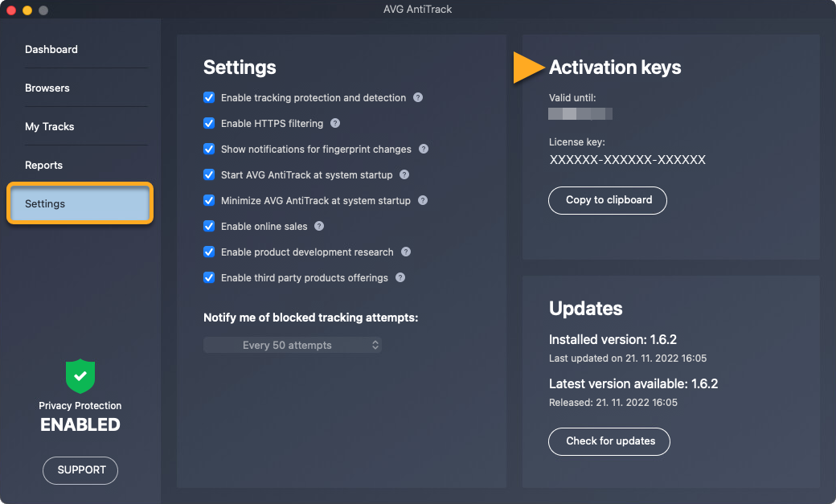This screenshot has height=504, width=836.
Task: Open SUPPORT from the sidebar bottom
Action: [x=80, y=470]
